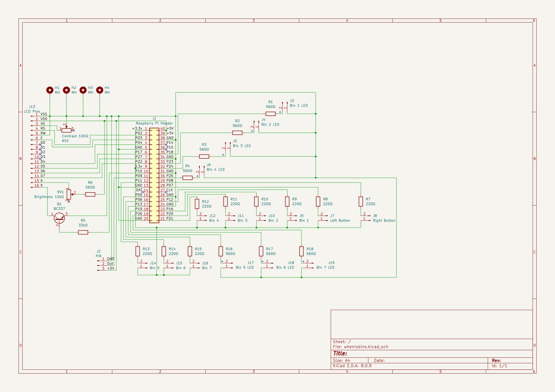The height and width of the screenshot is (392, 555).
Task: Click the R9 resistor symbol body
Action: pyautogui.click(x=287, y=202)
